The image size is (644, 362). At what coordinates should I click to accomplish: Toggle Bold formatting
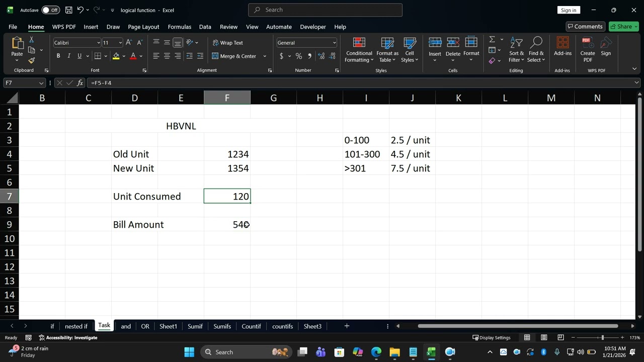click(58, 56)
